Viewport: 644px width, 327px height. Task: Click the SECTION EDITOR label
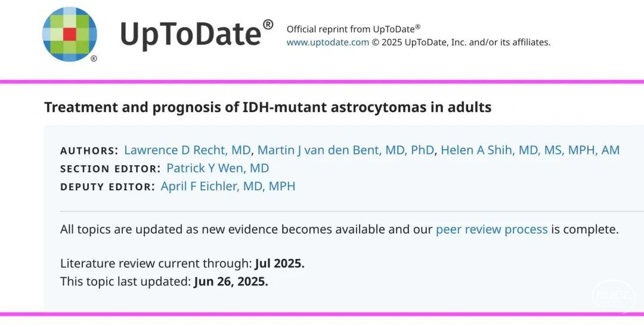pyautogui.click(x=110, y=169)
